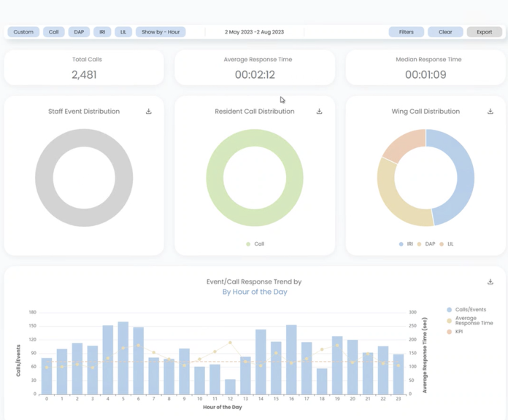Toggle the IRI wing filter chip

tap(102, 32)
